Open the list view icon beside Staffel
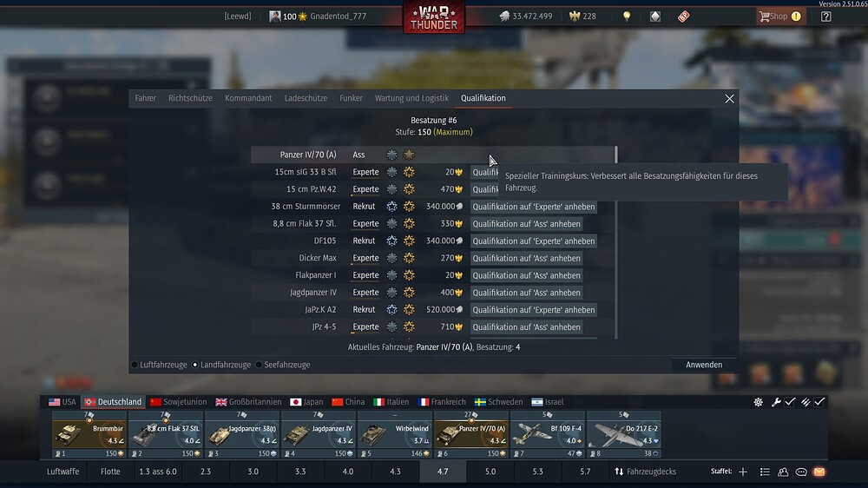The width and height of the screenshot is (868, 488). coord(765,472)
